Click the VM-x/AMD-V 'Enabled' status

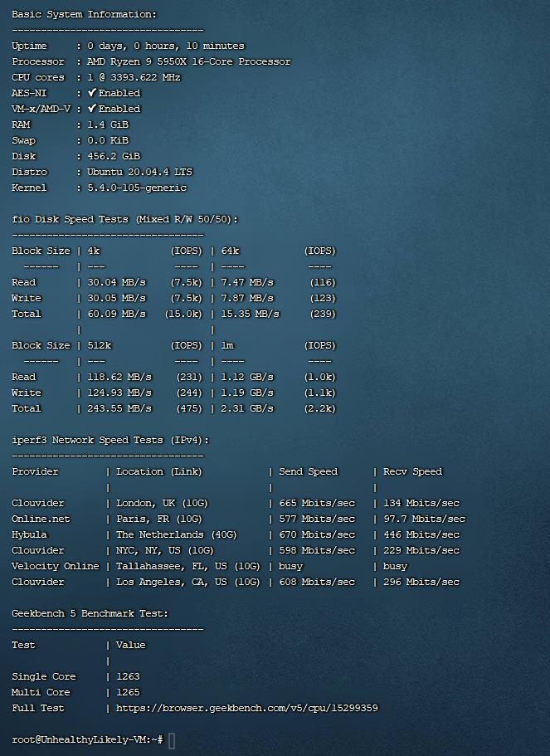(114, 109)
